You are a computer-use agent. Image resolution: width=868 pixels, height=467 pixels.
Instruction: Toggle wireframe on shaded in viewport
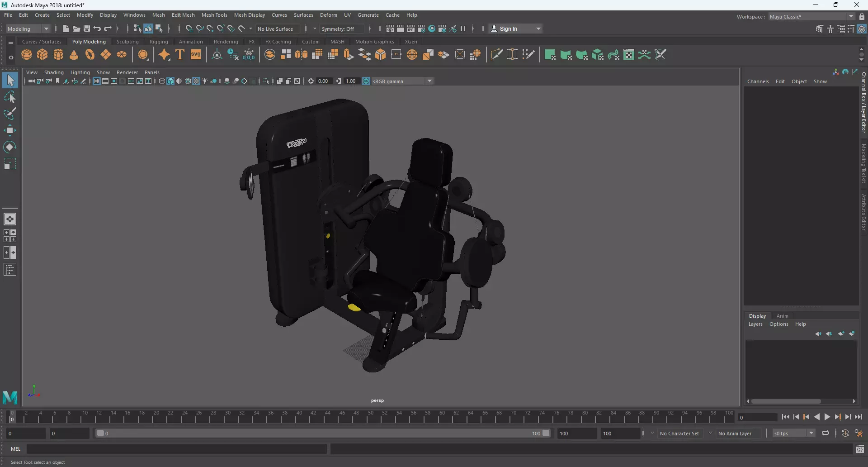tap(188, 81)
